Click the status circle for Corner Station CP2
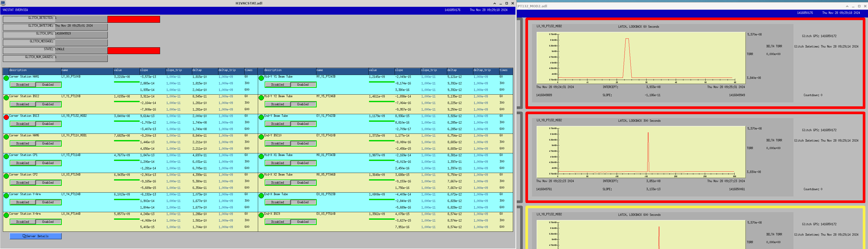Image resolution: width=868 pixels, height=249 pixels. pos(6,176)
